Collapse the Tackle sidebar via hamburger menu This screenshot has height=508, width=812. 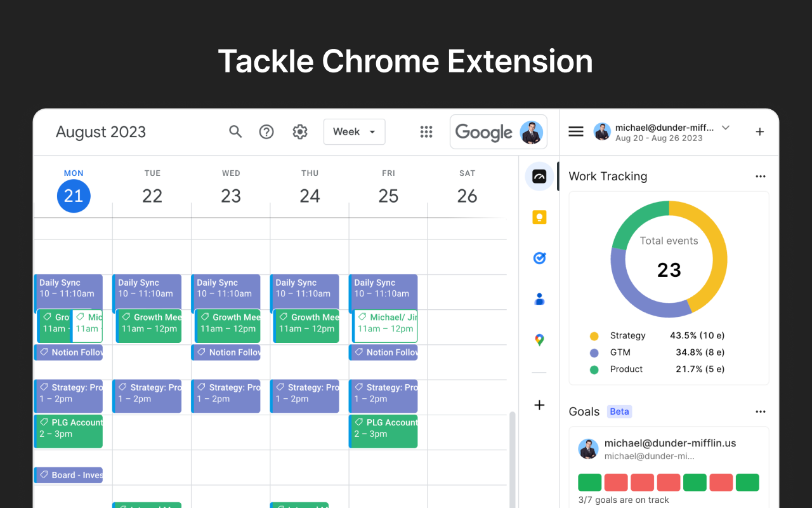(575, 131)
